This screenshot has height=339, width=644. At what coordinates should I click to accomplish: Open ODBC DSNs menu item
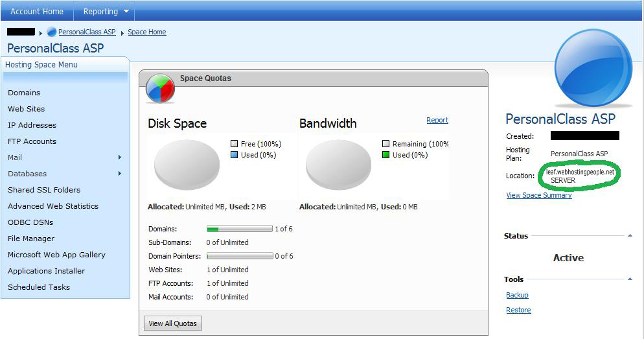(x=30, y=222)
